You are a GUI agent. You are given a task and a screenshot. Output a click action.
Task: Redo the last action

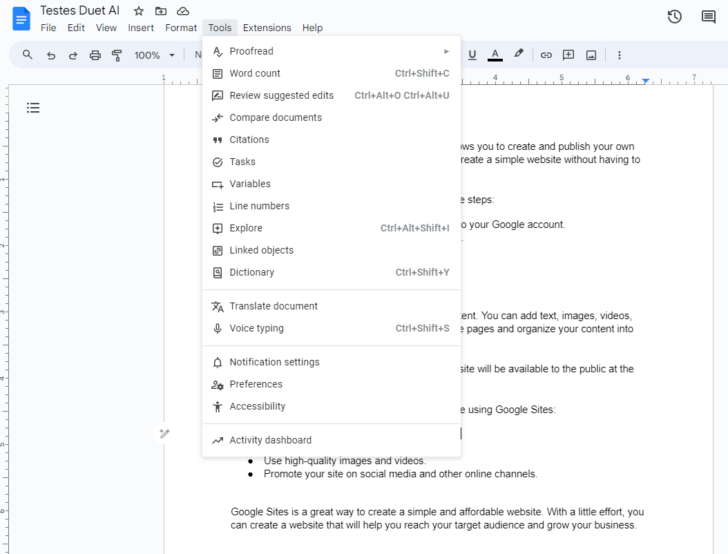73,55
